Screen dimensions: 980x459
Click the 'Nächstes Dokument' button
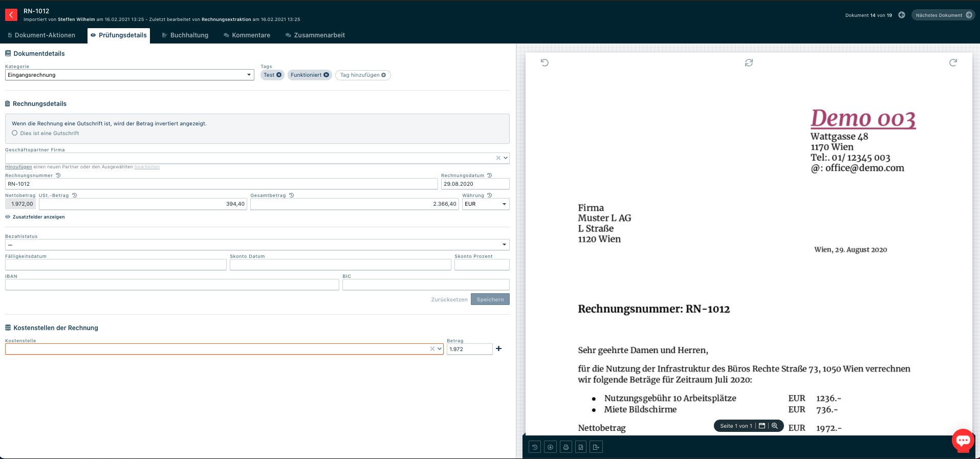pyautogui.click(x=943, y=15)
